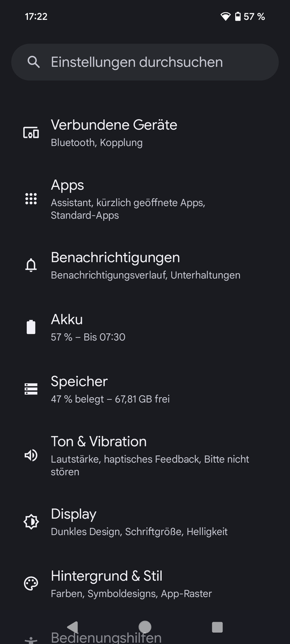Tap the Verbundene Geräte devices icon
Viewport: 290px width, 644px height.
coord(31,133)
